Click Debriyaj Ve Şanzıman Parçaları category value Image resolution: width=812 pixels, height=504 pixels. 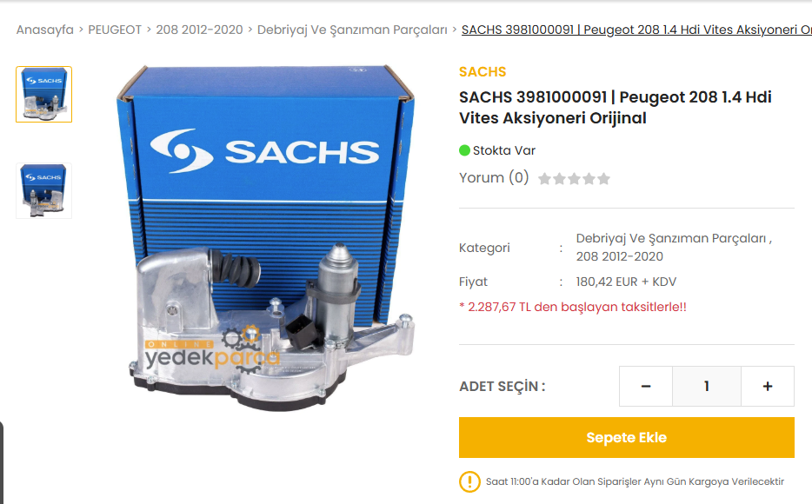pos(671,239)
